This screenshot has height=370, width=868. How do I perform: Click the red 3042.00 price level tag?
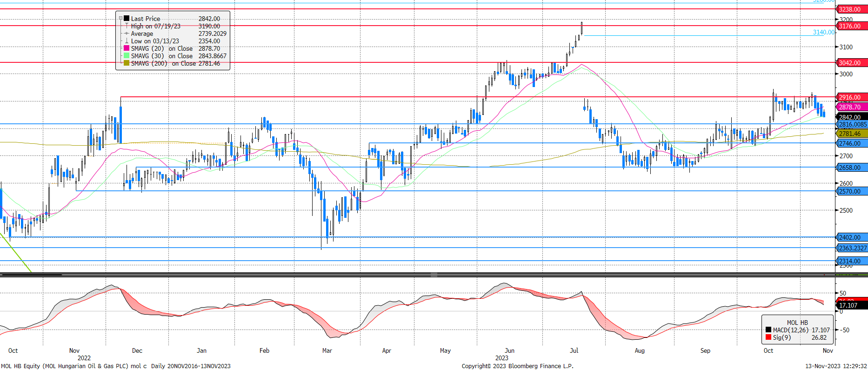pos(852,63)
